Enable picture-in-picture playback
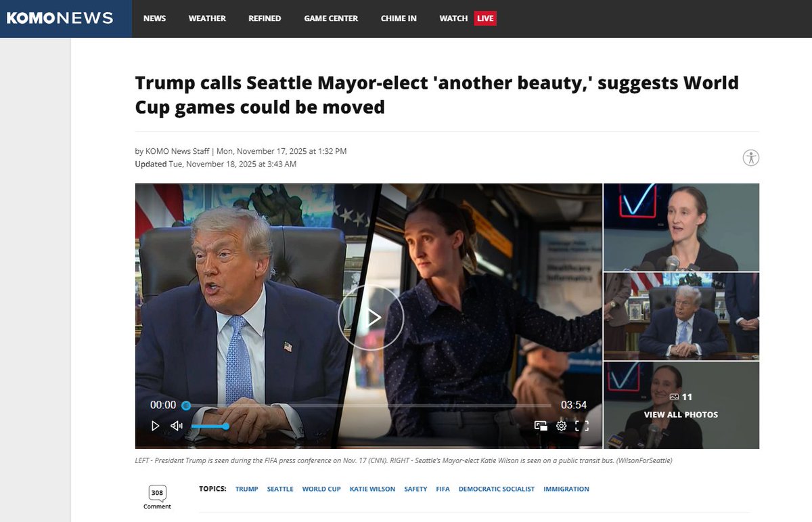This screenshot has width=812, height=522. tap(540, 425)
